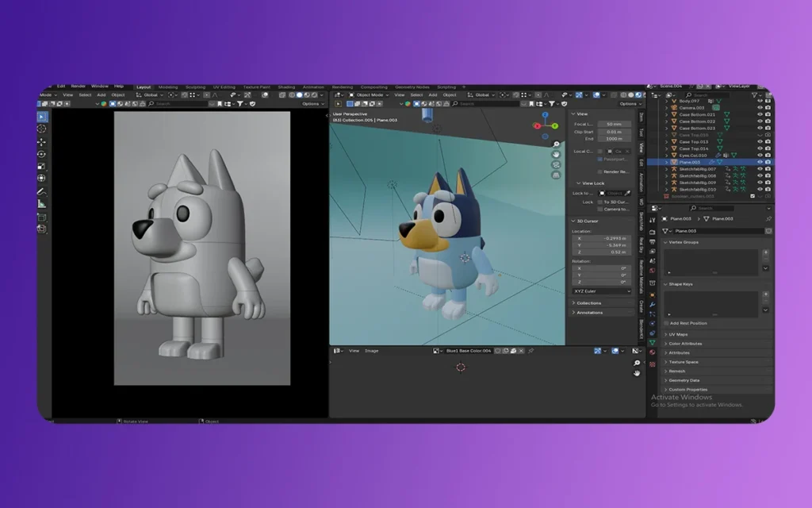Switch to the Shading workspace tab

coord(285,87)
